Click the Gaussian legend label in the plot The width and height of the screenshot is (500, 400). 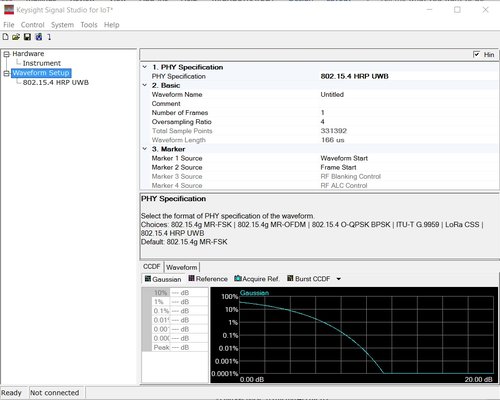[x=254, y=293]
